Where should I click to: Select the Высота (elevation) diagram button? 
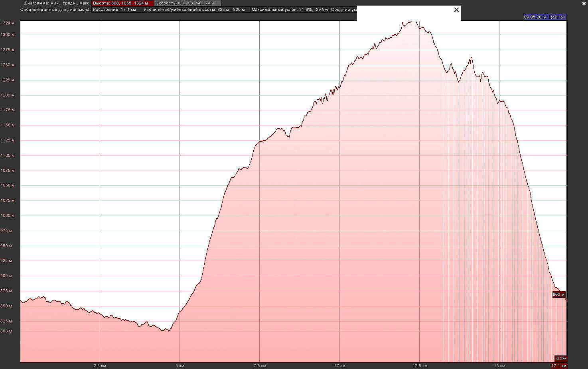point(122,3)
